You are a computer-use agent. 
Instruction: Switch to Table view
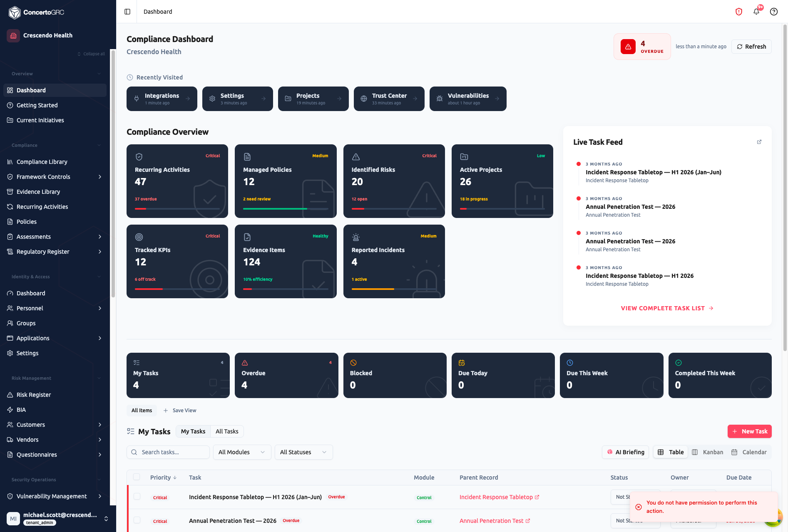click(x=671, y=452)
